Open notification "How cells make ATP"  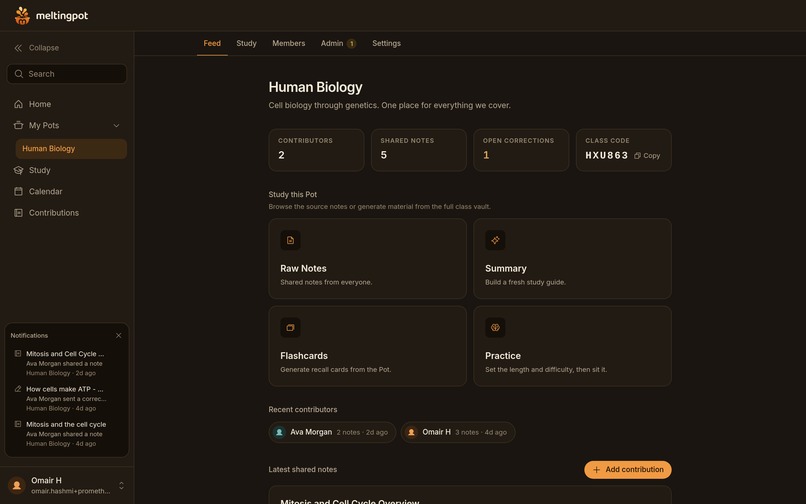(67, 399)
